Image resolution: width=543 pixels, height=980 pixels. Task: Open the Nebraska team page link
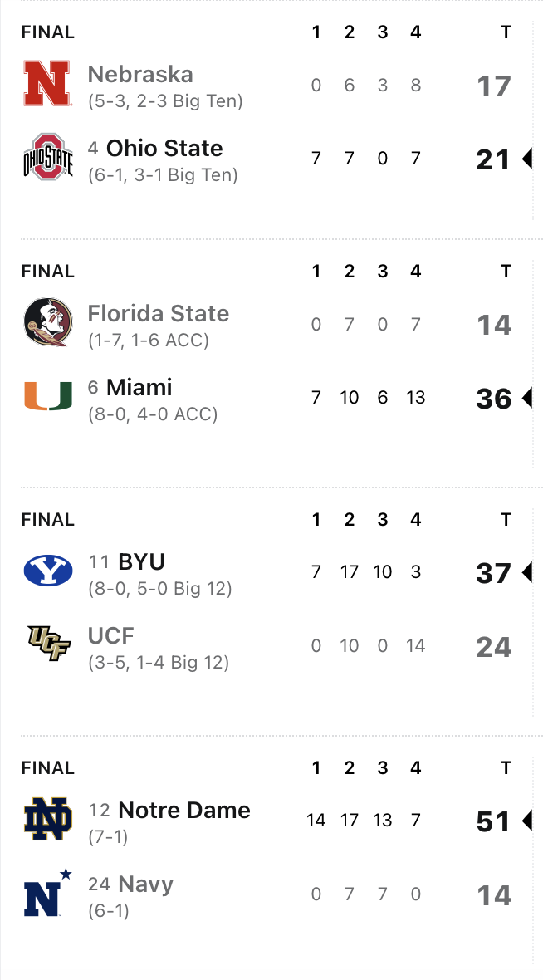(140, 75)
